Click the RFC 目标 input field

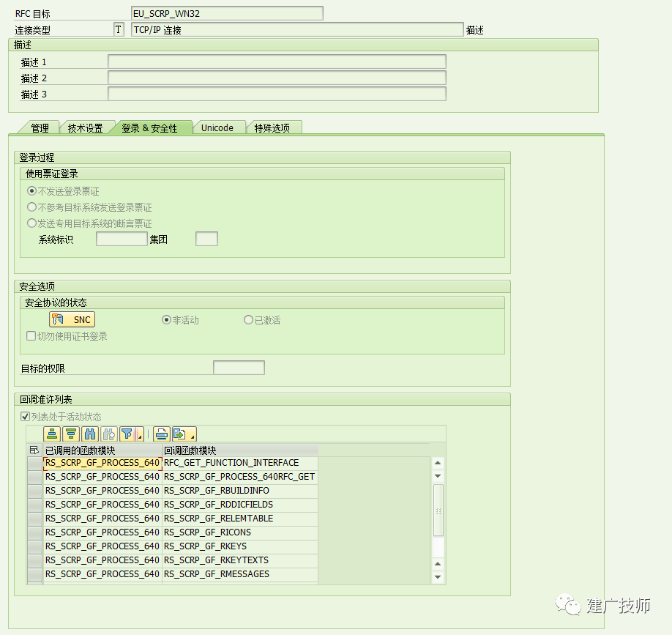(227, 13)
